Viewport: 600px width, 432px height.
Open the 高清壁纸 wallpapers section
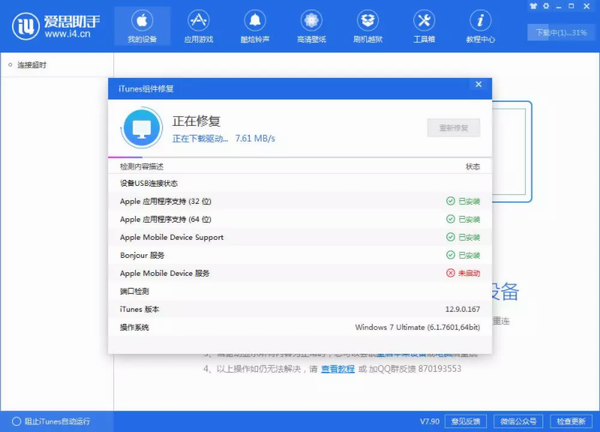click(x=311, y=26)
